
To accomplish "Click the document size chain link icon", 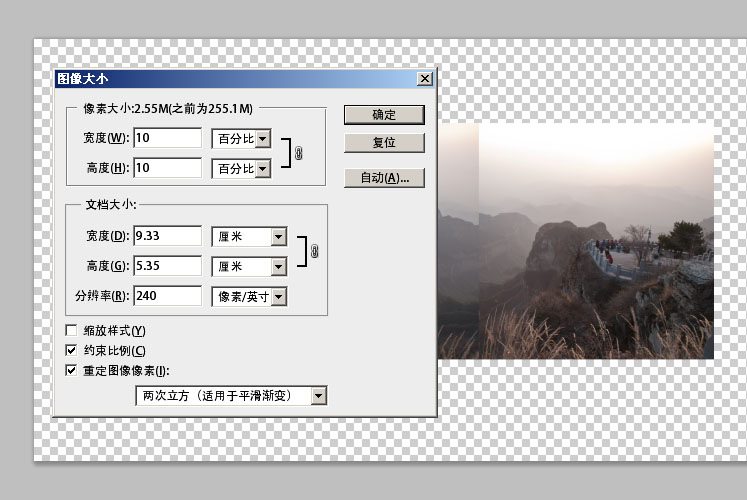I will click(314, 251).
